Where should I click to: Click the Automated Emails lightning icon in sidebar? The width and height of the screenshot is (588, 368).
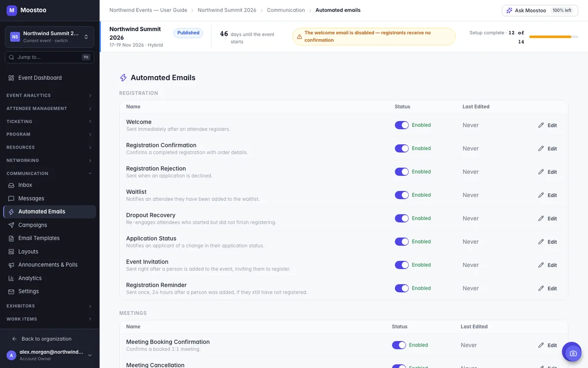coord(11,212)
